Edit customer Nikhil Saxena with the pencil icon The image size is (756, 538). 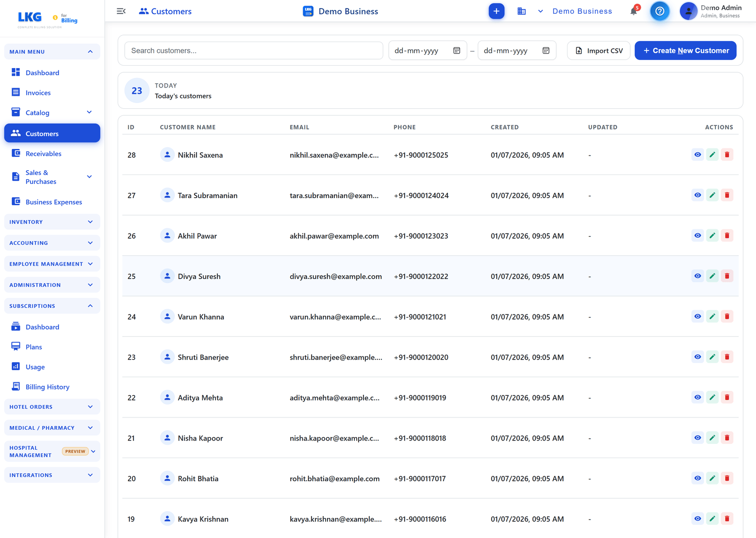(x=712, y=155)
